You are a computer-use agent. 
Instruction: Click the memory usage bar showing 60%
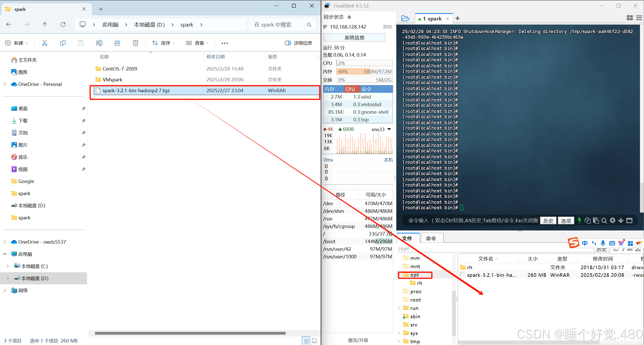[364, 72]
